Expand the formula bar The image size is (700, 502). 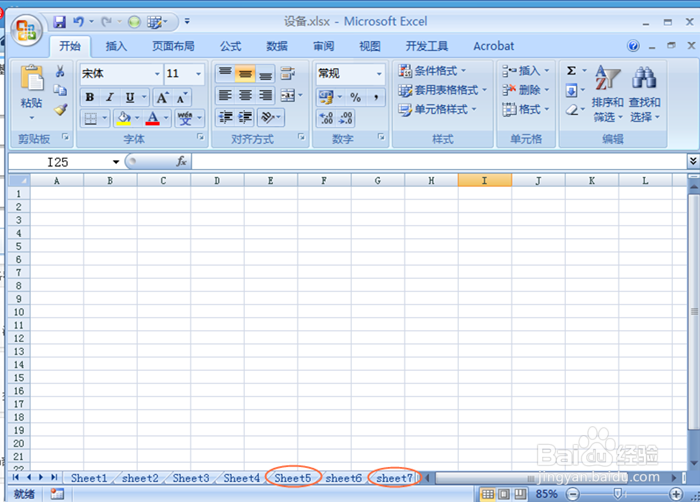[x=693, y=161]
